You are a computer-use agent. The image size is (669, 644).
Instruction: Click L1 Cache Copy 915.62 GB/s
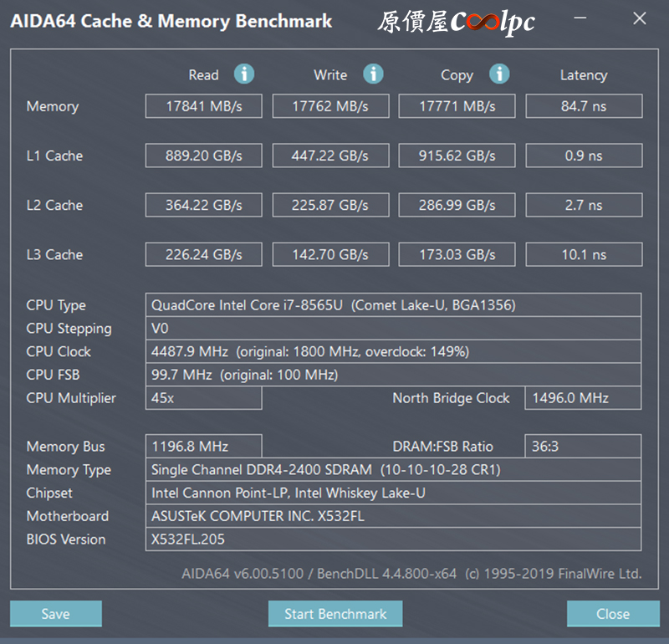457,156
